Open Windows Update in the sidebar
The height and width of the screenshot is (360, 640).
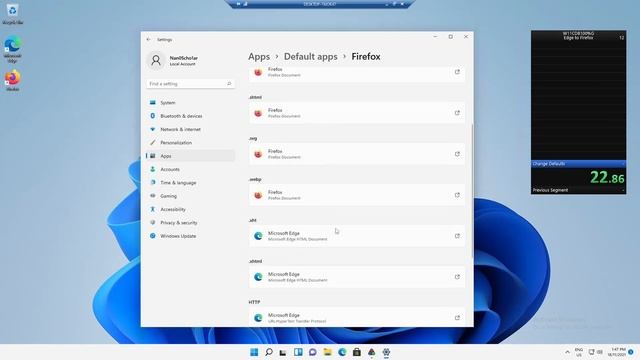click(x=190, y=236)
